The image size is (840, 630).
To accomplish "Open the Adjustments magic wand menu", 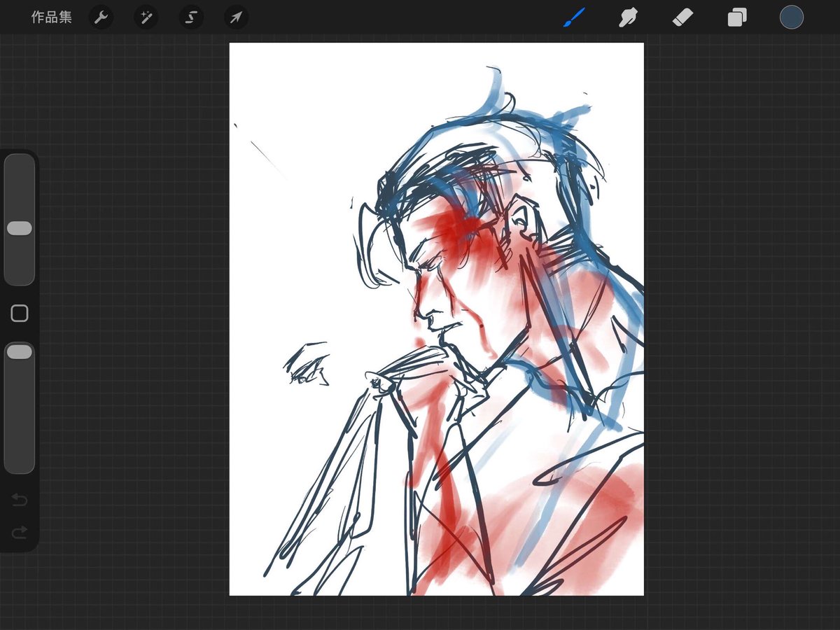I will 146,17.
